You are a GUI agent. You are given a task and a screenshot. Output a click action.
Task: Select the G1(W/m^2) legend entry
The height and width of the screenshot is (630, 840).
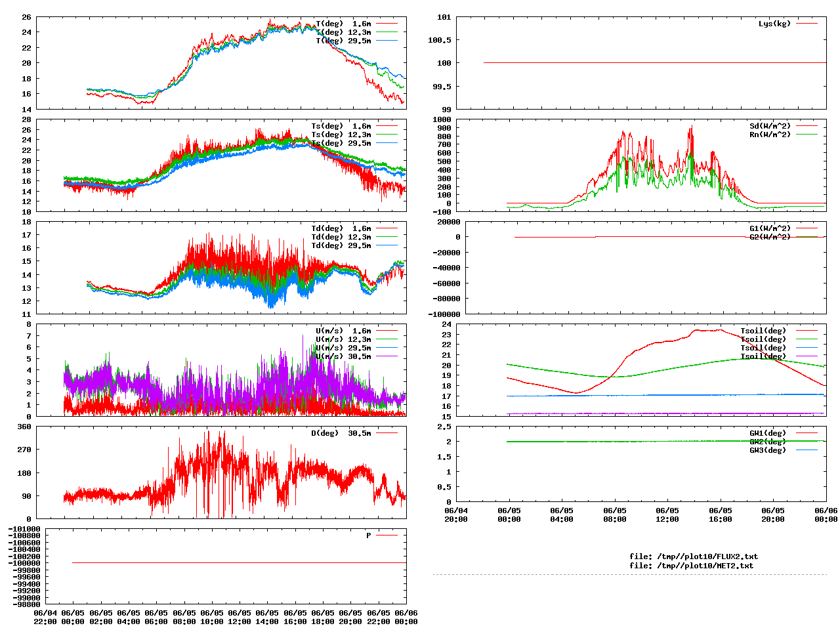coord(770,228)
